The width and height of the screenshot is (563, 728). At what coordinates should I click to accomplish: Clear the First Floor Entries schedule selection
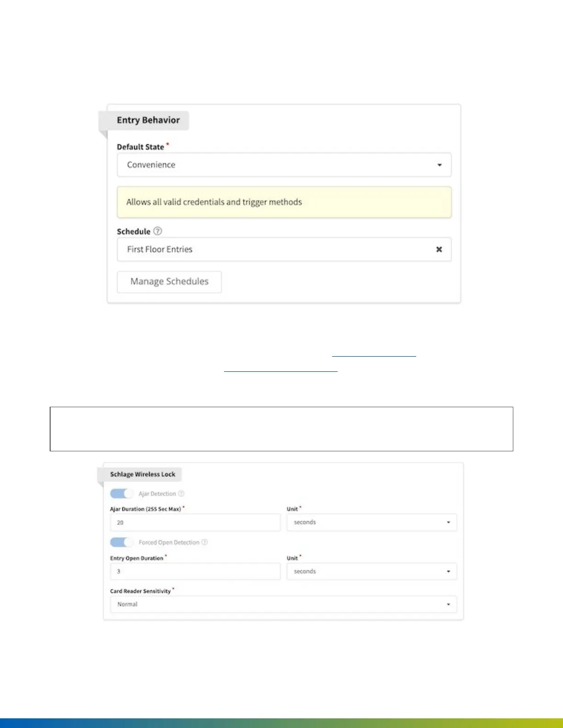point(439,249)
